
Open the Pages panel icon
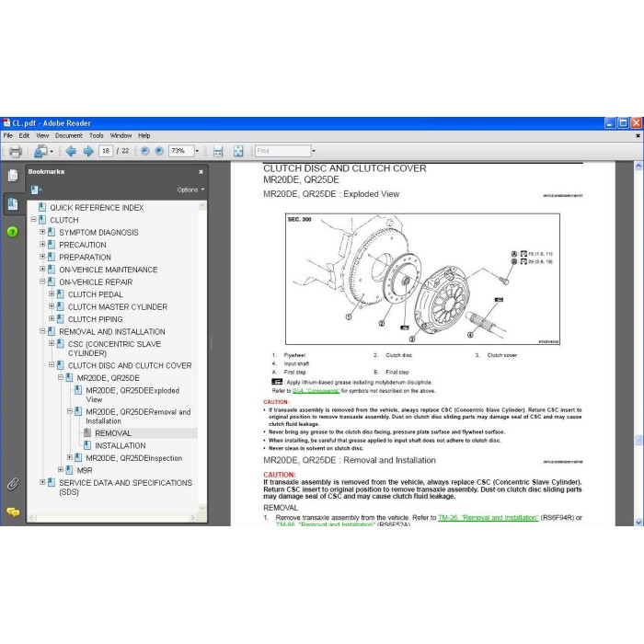click(13, 176)
